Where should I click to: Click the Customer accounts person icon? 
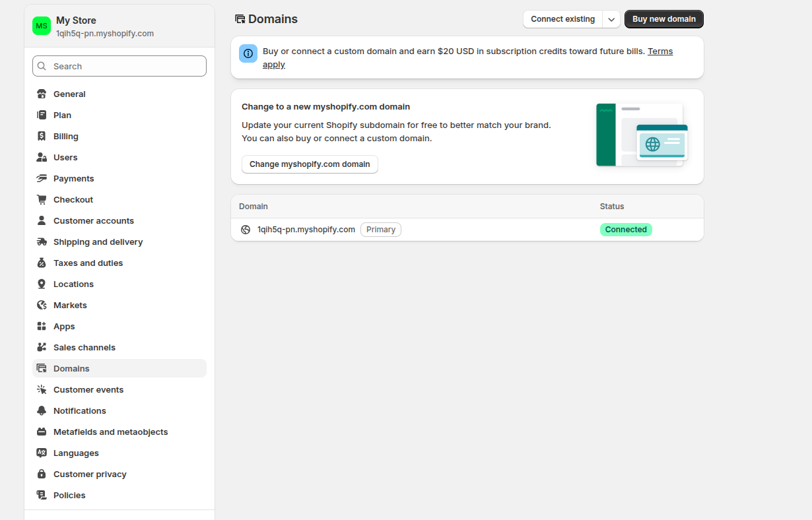tap(42, 220)
